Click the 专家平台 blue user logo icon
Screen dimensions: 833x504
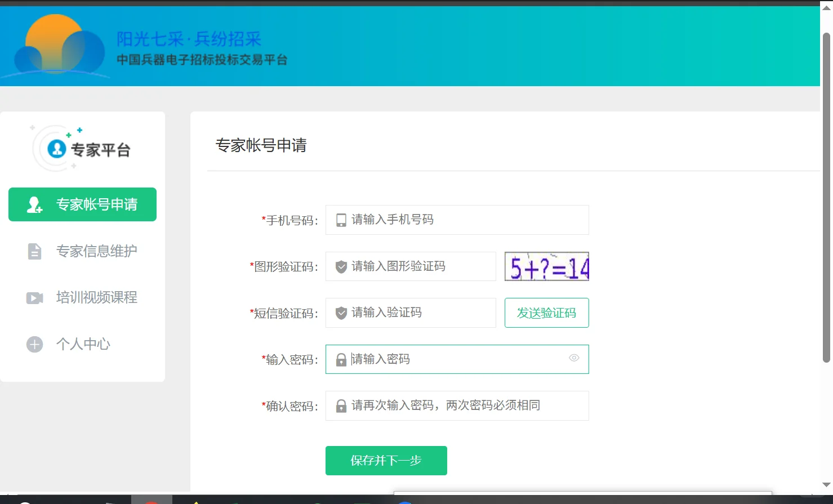pyautogui.click(x=56, y=148)
